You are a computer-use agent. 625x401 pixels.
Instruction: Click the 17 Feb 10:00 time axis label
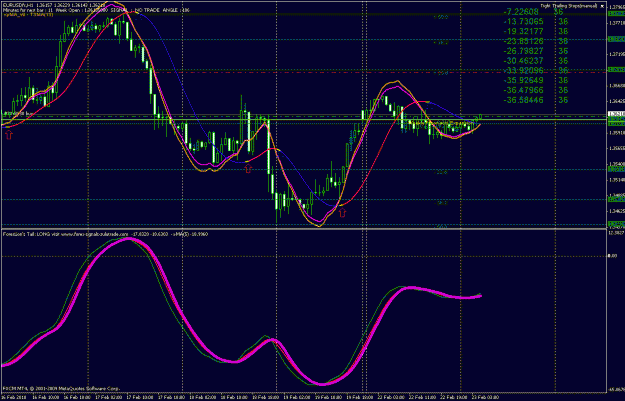click(x=140, y=397)
